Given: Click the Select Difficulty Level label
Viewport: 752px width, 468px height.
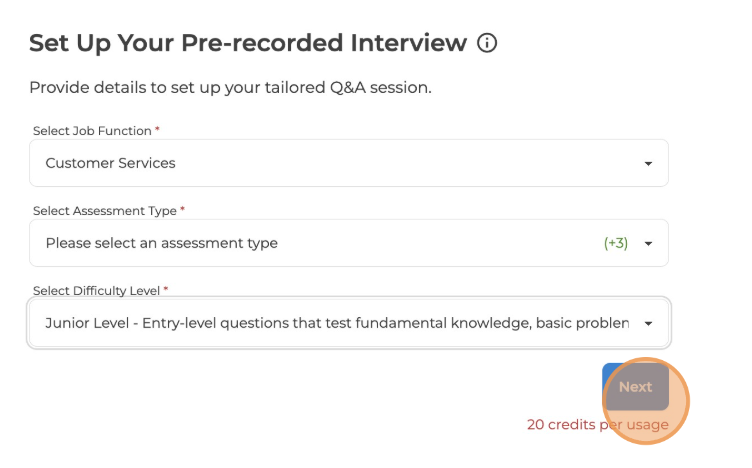Looking at the screenshot, I should pos(97,290).
